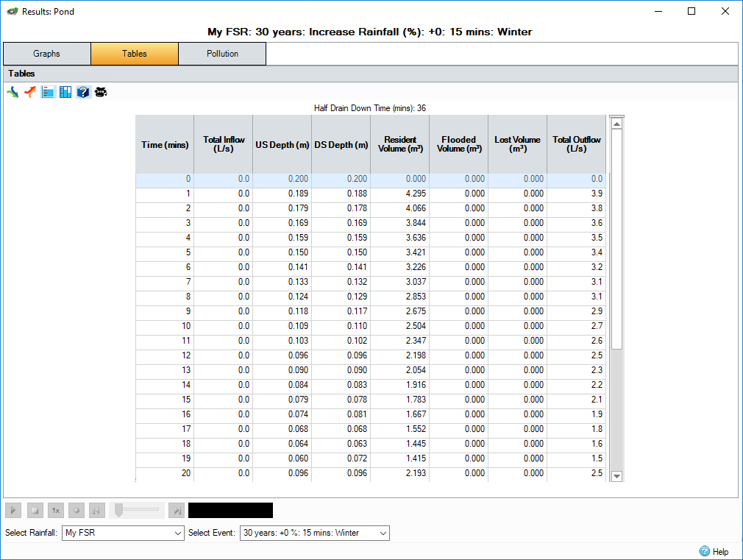This screenshot has height=560, width=743.
Task: Click the record circle button
Action: [77, 511]
